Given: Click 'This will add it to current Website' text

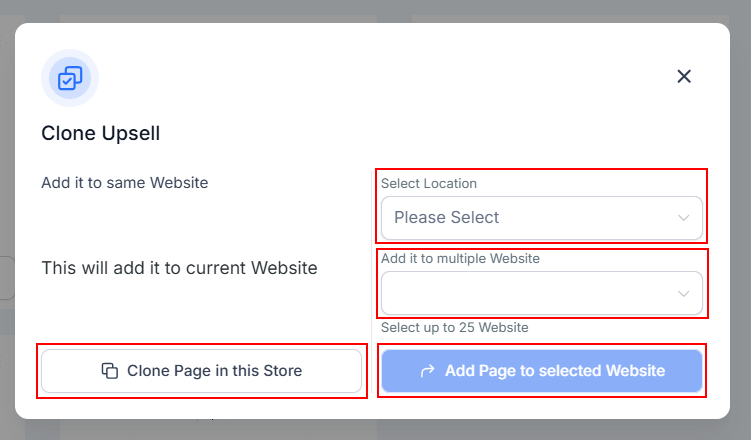Looking at the screenshot, I should click(x=179, y=268).
